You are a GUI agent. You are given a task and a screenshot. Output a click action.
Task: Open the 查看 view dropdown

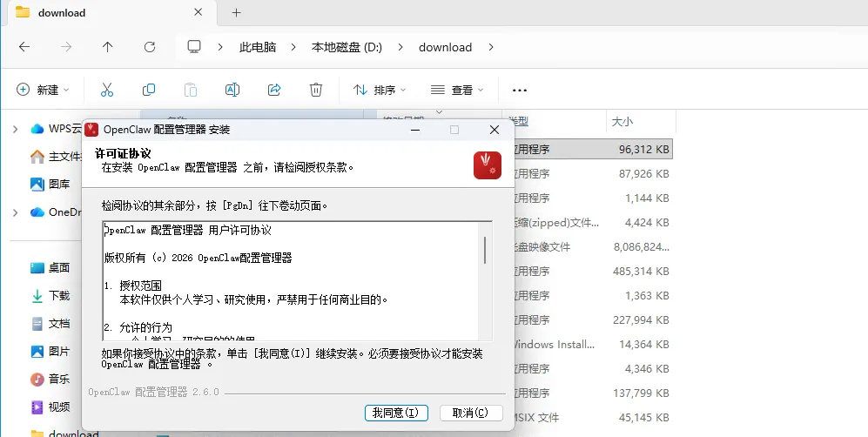[x=457, y=90]
